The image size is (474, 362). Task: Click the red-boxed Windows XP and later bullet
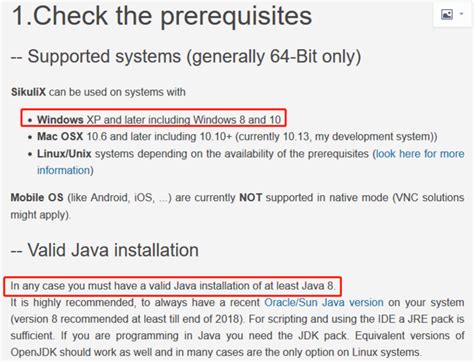click(x=153, y=118)
